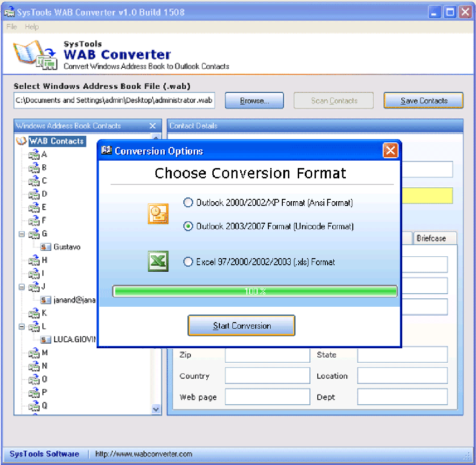Select the LUCA.GIOVI contact entry
Screen dimensions: 476x465
(x=75, y=339)
